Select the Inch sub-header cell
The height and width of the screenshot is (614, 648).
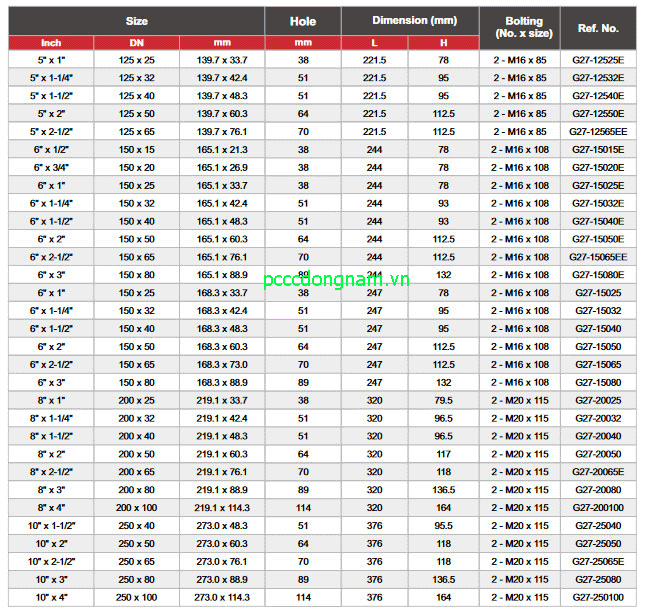(x=51, y=43)
